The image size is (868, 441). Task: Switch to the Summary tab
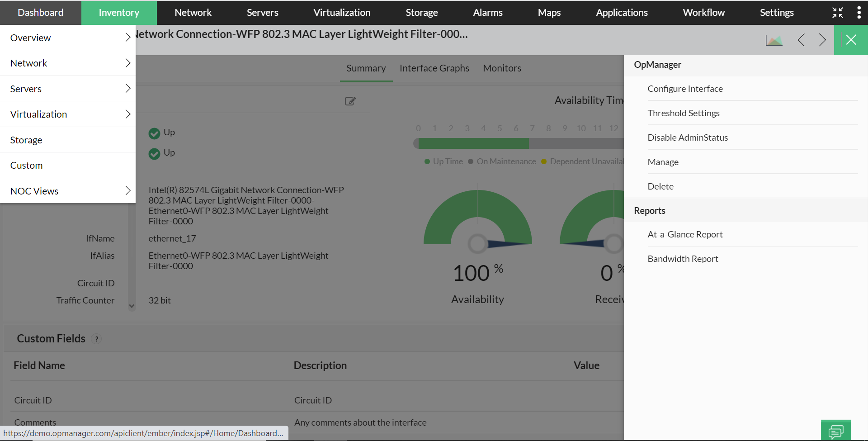coord(366,68)
